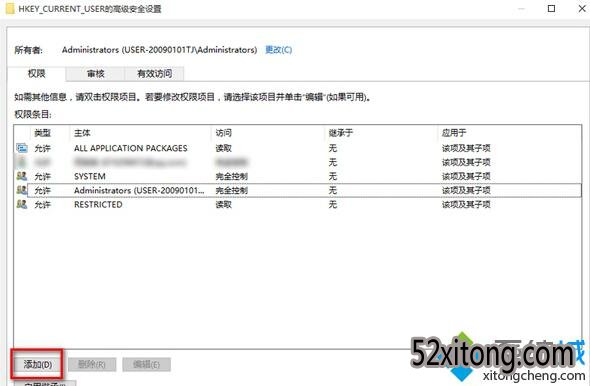590x386 pixels.
Task: Maximize the advanced security settings window
Action: pyautogui.click(x=551, y=8)
